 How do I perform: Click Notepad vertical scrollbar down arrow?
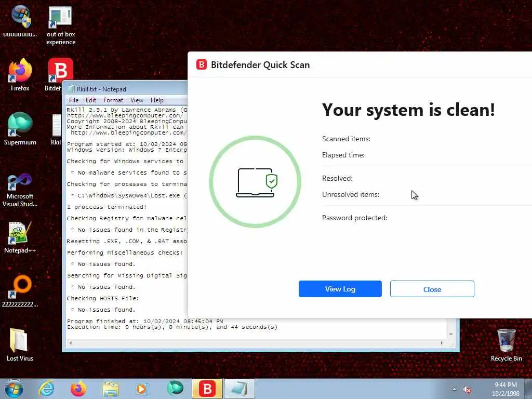(451, 335)
